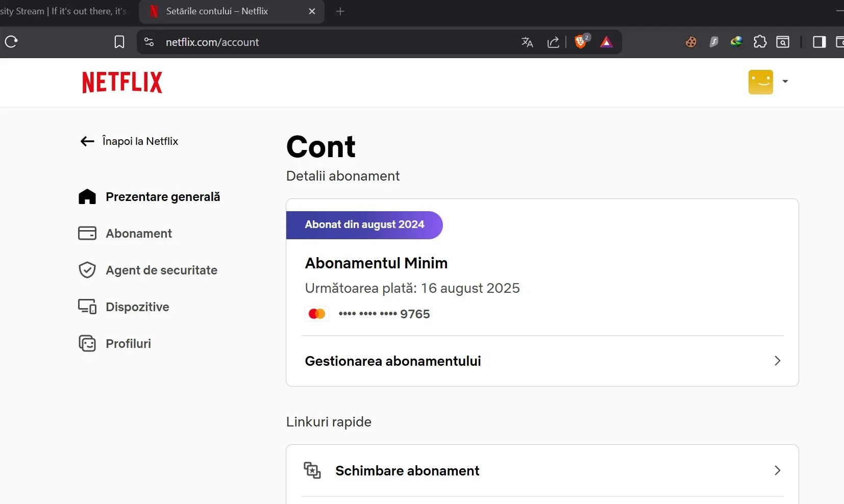Viewport: 844px width, 504px height.
Task: Open site settings icon in address bar
Action: point(149,42)
